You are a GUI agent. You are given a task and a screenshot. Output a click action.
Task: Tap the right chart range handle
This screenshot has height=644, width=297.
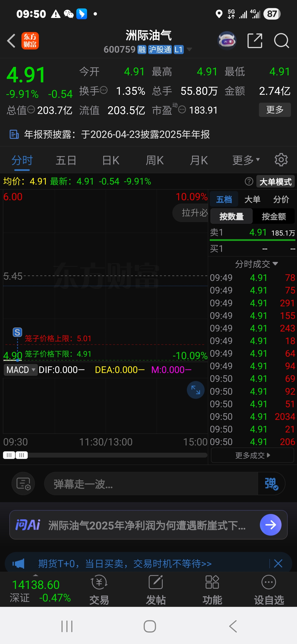click(x=21, y=455)
